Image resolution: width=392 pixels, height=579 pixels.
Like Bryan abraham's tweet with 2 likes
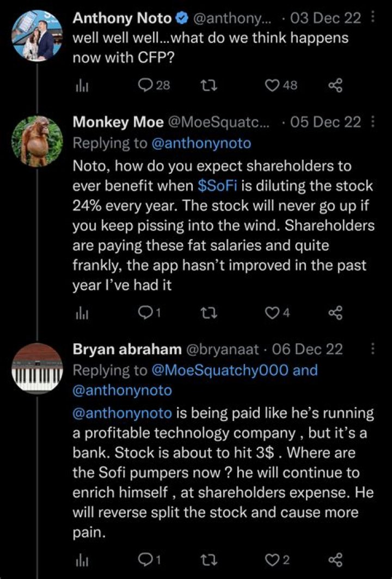tap(278, 560)
